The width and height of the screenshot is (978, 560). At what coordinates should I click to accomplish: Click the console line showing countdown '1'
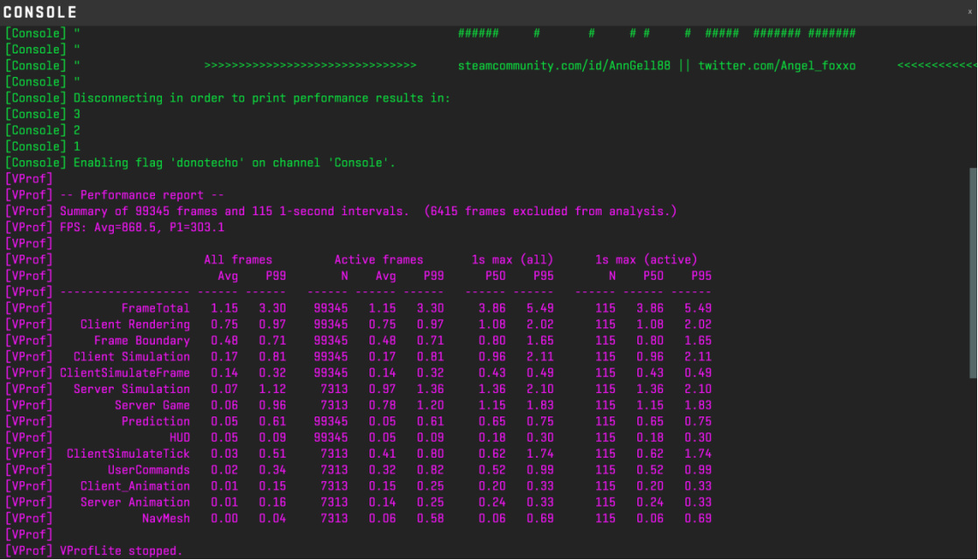(42, 146)
